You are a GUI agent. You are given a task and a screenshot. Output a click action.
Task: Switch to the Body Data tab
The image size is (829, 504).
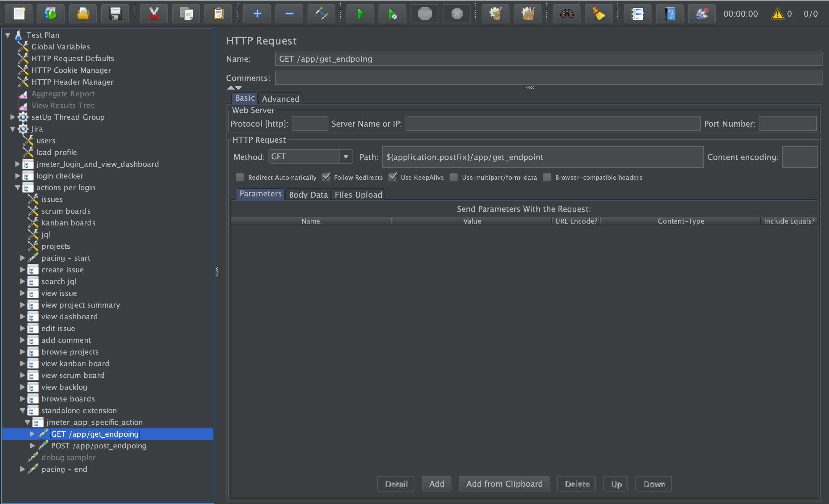click(x=308, y=195)
